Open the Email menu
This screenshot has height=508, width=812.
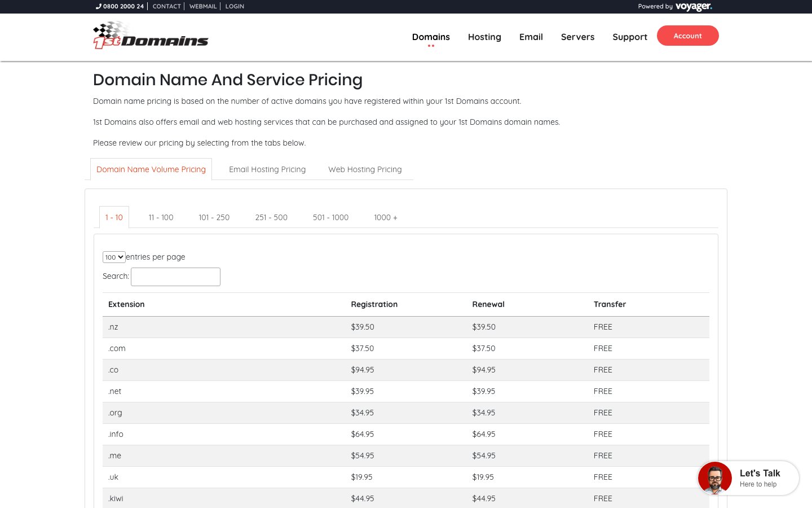531,37
